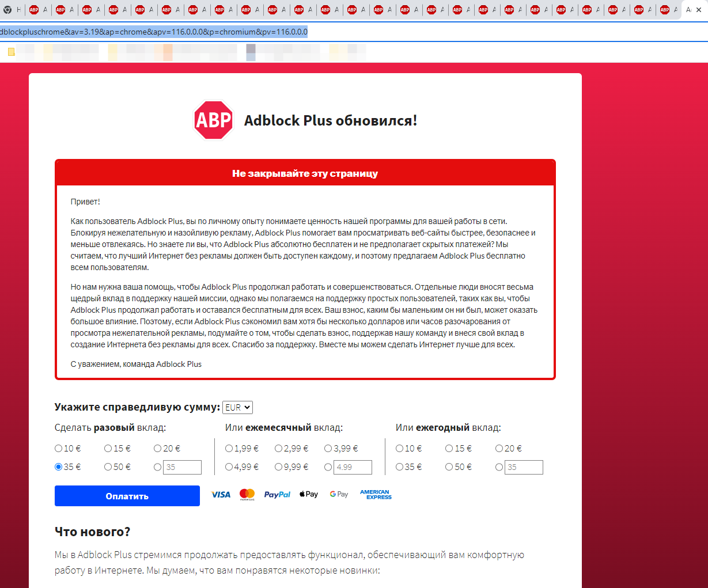Screen dimensions: 708x588
Task: Select the monthly custom amount radio button
Action: pos(328,467)
